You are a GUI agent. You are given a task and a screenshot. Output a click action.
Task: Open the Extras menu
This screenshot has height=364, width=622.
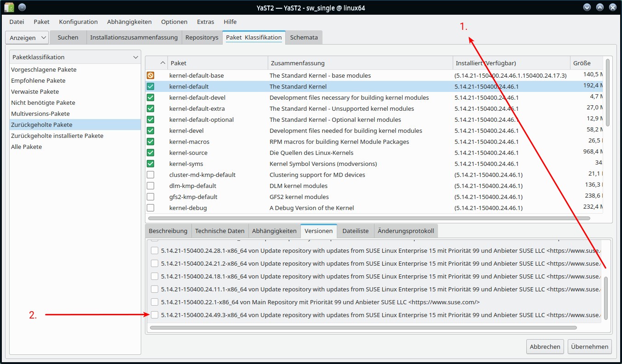tap(205, 22)
